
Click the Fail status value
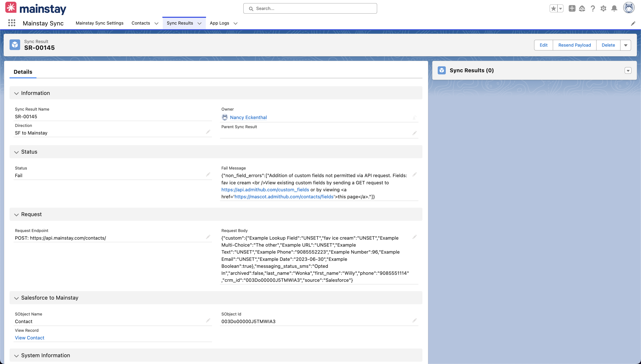(18, 175)
